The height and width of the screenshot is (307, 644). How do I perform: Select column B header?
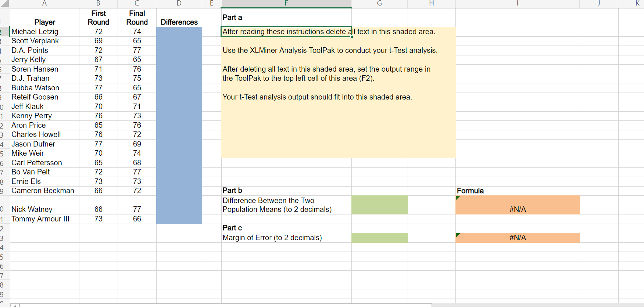[98, 4]
